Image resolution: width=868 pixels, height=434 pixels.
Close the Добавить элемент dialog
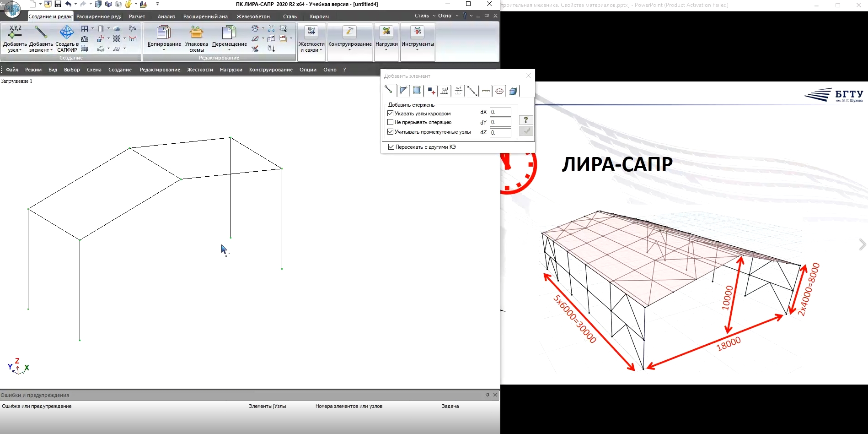click(528, 76)
